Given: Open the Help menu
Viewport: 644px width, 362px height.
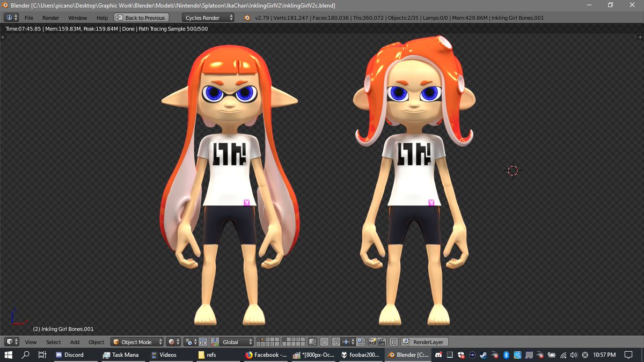Looking at the screenshot, I should click(102, 18).
